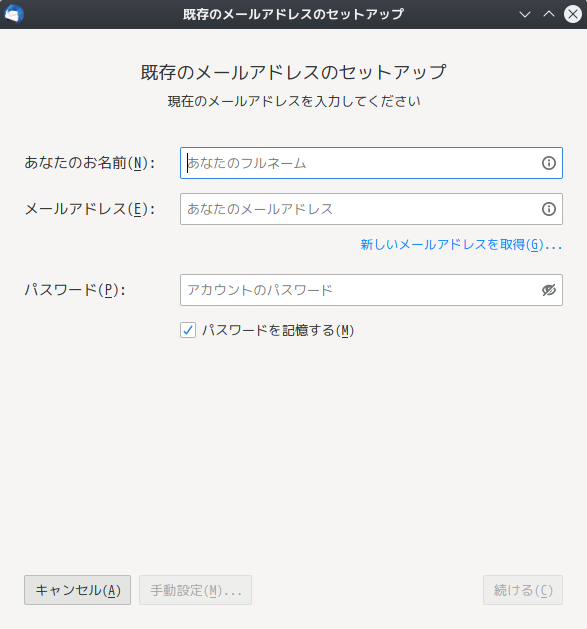Click into the アカウントのパスワード field
This screenshot has height=629, width=587.
pos(371,290)
